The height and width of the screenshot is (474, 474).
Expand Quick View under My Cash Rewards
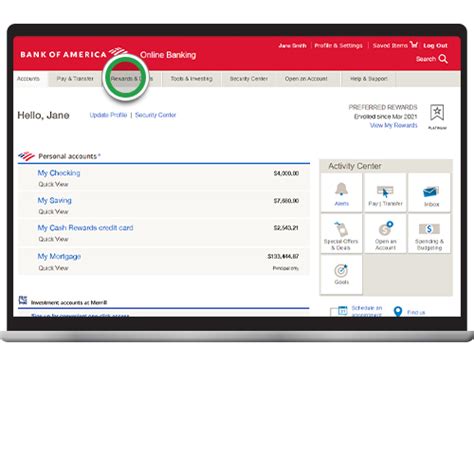(x=53, y=239)
